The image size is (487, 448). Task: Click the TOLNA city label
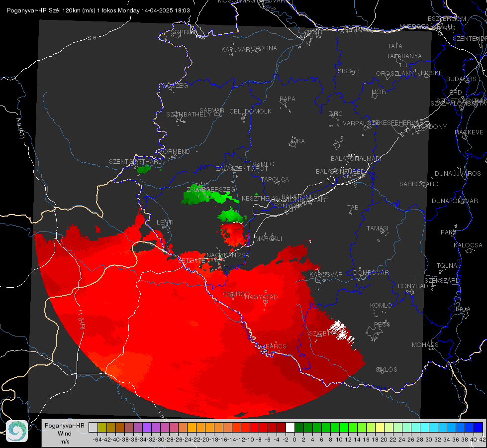pyautogui.click(x=447, y=266)
